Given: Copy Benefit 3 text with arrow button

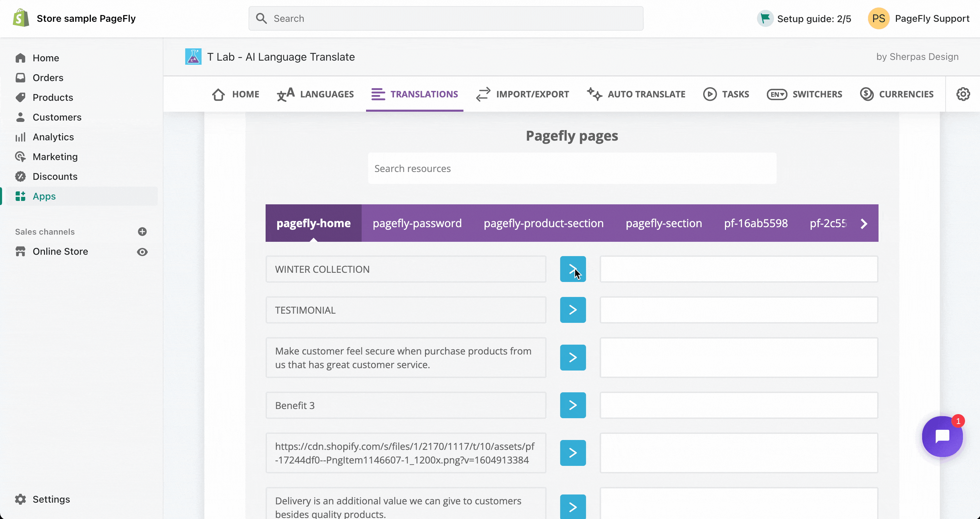Looking at the screenshot, I should point(573,405).
